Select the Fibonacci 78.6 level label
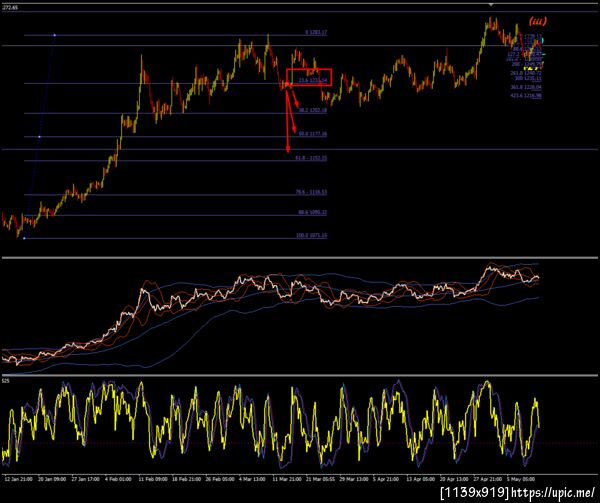 [x=311, y=192]
